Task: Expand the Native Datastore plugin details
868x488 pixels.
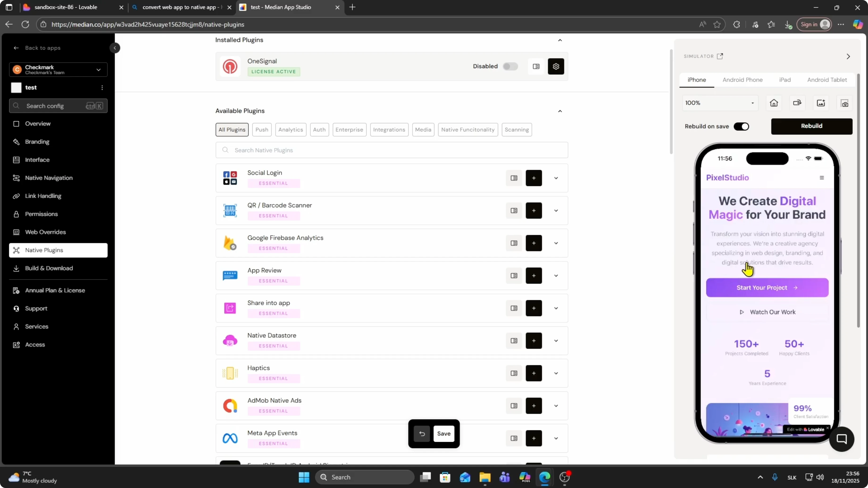Action: point(556,340)
